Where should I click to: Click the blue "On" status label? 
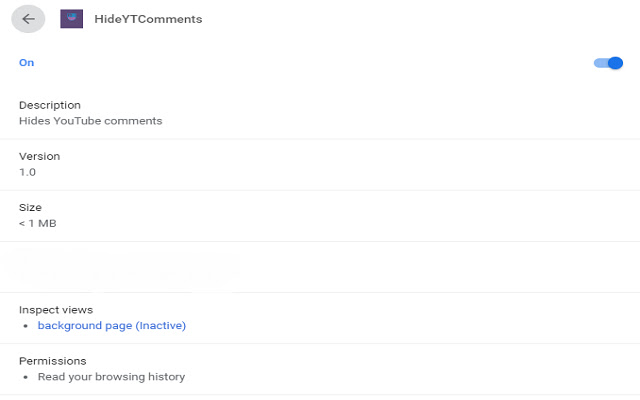[x=27, y=63]
